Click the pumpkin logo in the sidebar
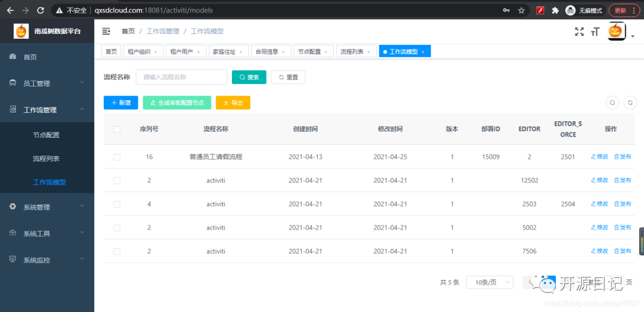 (x=21, y=31)
